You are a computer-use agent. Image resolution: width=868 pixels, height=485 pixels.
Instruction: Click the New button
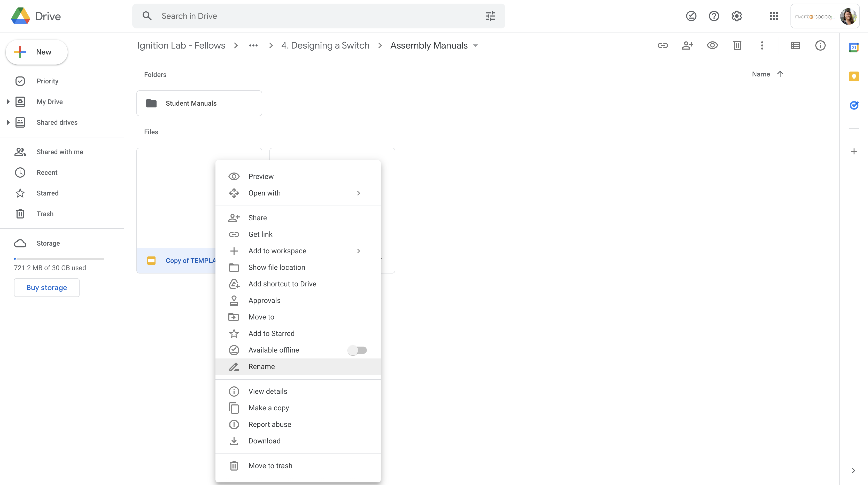point(37,52)
